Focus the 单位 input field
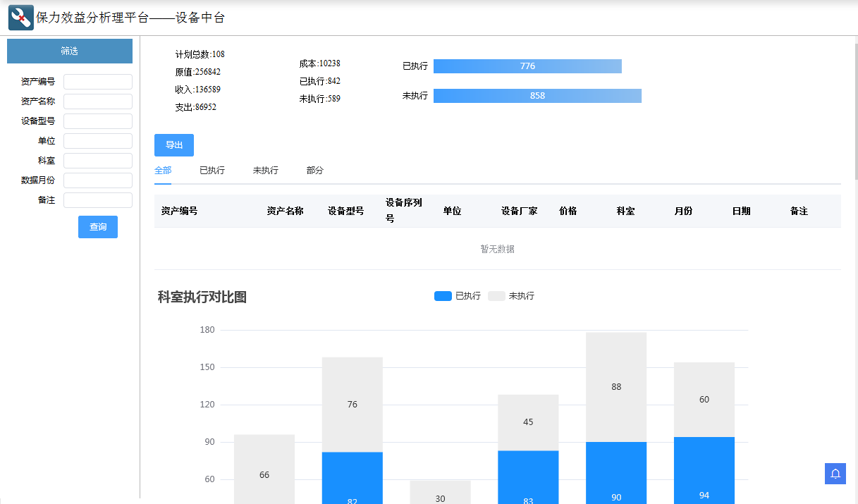Viewport: 858px width, 504px height. click(98, 141)
